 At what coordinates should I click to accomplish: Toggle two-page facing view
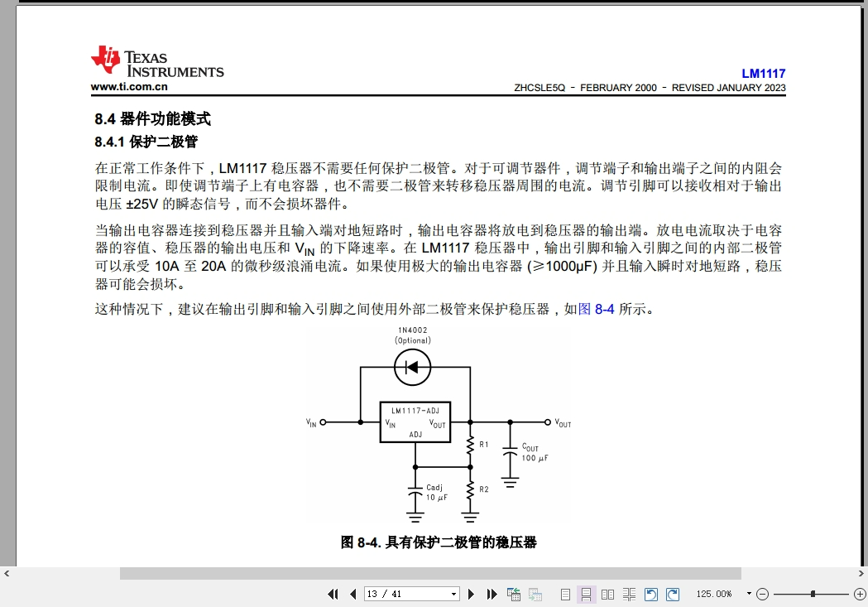(607, 594)
